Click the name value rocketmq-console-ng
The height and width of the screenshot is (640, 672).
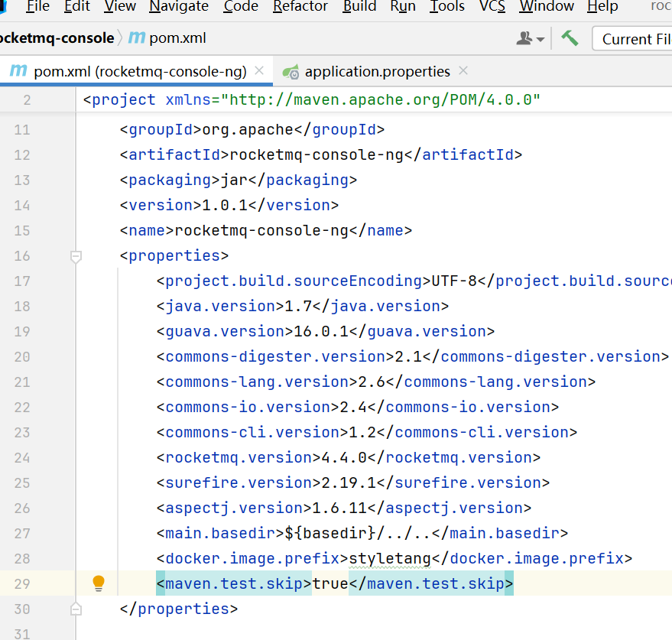262,231
